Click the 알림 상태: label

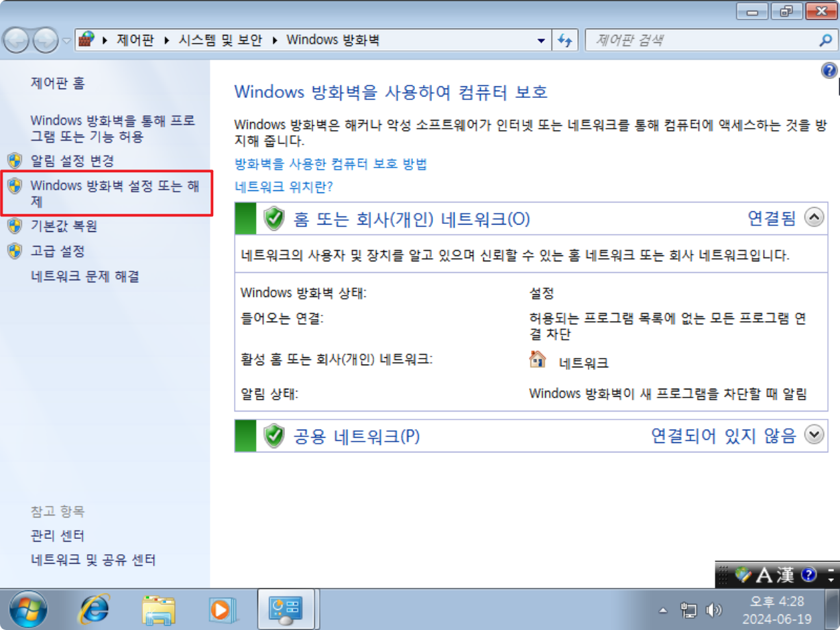pos(269,393)
